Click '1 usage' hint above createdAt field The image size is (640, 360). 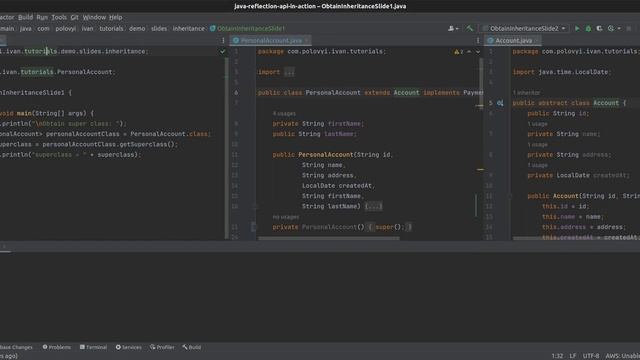click(538, 165)
